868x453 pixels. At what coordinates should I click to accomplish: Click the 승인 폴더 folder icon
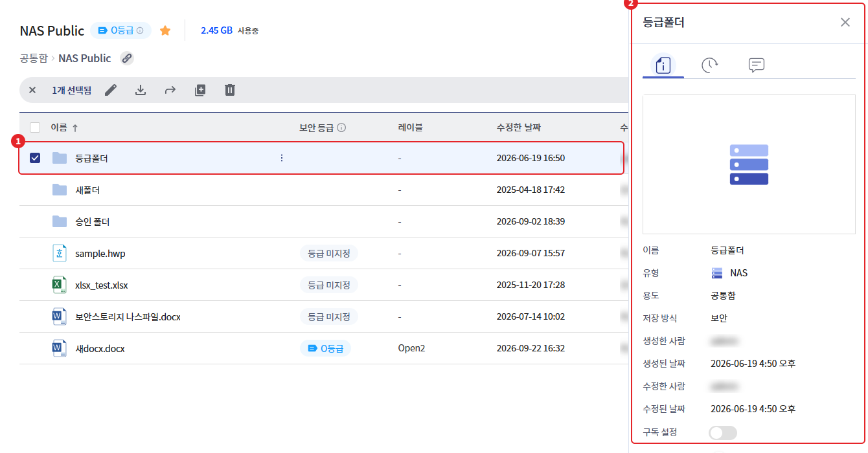pyautogui.click(x=60, y=221)
